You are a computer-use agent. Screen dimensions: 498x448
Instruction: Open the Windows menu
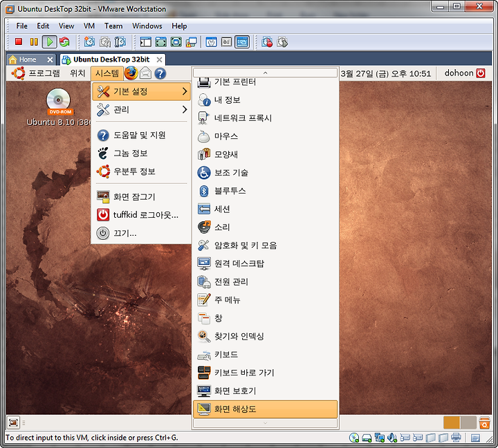tap(147, 26)
